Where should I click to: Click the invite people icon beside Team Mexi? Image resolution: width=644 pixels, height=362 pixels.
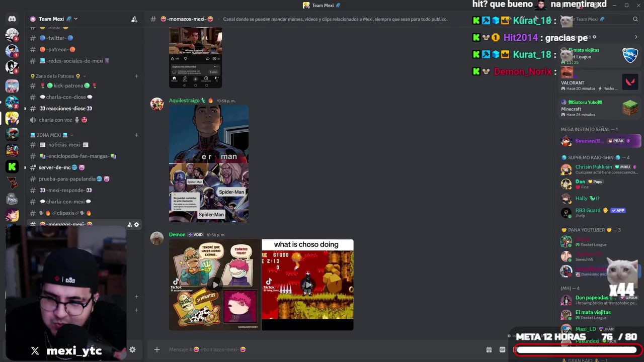[x=134, y=19]
